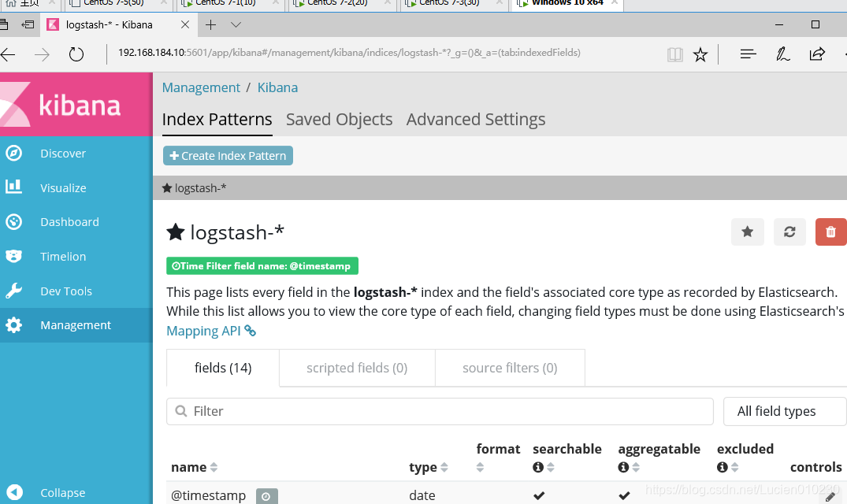Image resolution: width=847 pixels, height=504 pixels.
Task: Edit the @timestamp field pencil icon
Action: [x=830, y=497]
